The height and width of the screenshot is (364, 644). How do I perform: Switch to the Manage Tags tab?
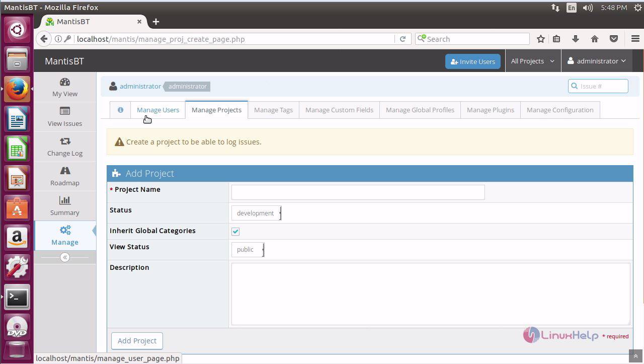[x=273, y=110]
